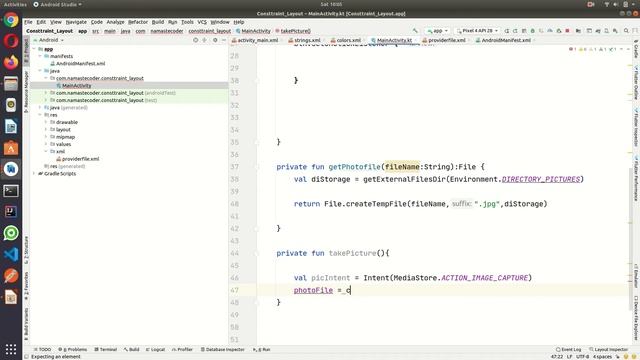
Task: Collapse the app module tree node
Action: click(x=34, y=49)
